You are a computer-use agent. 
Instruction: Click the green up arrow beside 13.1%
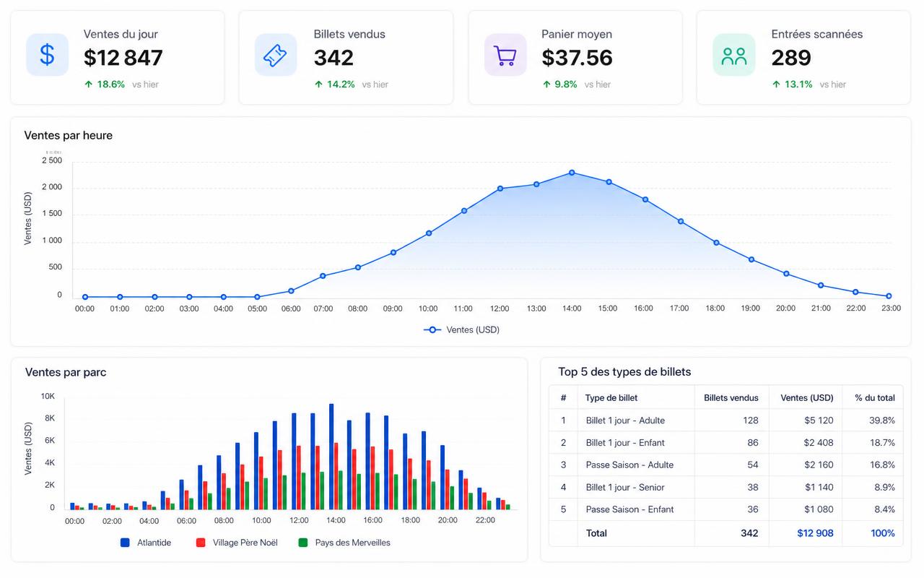pyautogui.click(x=776, y=85)
